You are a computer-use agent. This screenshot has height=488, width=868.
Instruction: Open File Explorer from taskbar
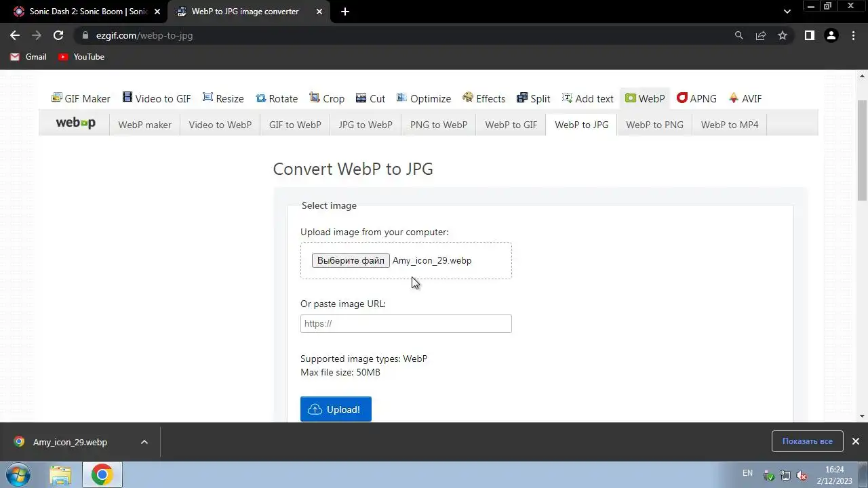tap(60, 474)
